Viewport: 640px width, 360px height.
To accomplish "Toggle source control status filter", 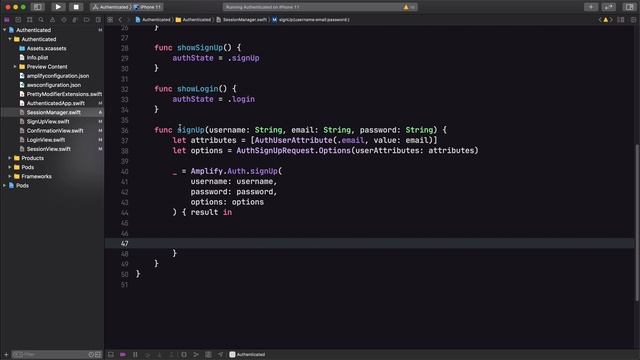I will pyautogui.click(x=98, y=354).
